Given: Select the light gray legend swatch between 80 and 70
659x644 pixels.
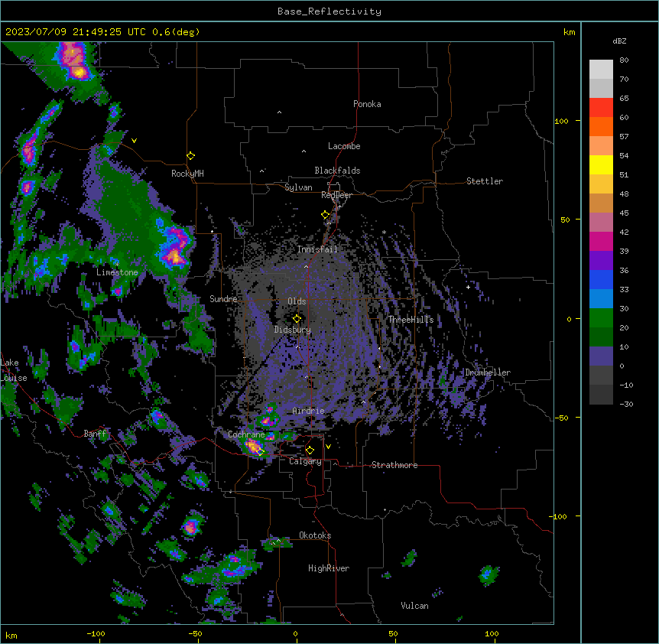Looking at the screenshot, I should [x=601, y=69].
